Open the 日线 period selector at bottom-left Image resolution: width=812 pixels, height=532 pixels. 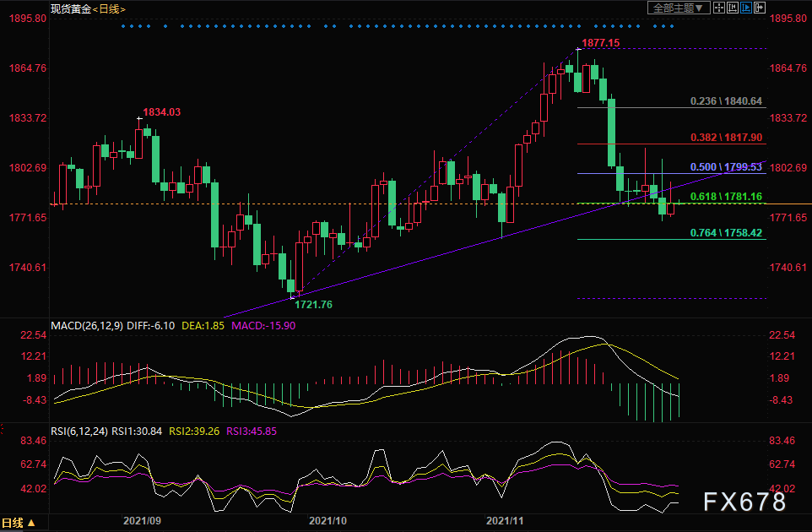coord(18,524)
